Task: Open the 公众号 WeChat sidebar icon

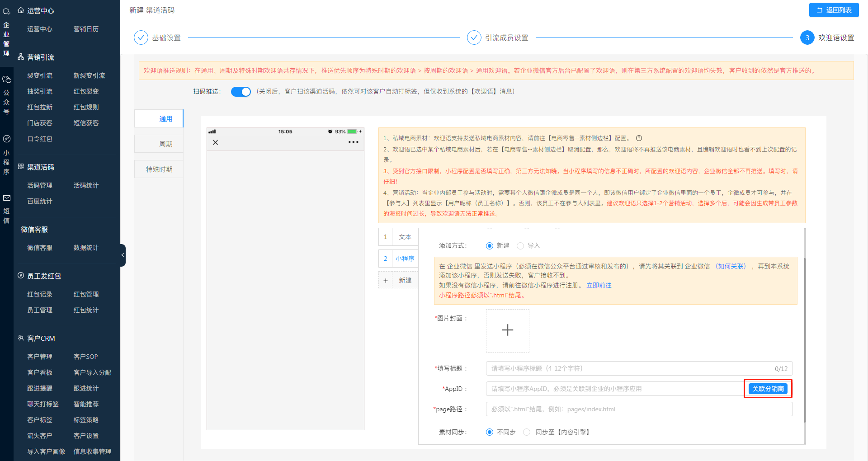Action: (x=6, y=80)
